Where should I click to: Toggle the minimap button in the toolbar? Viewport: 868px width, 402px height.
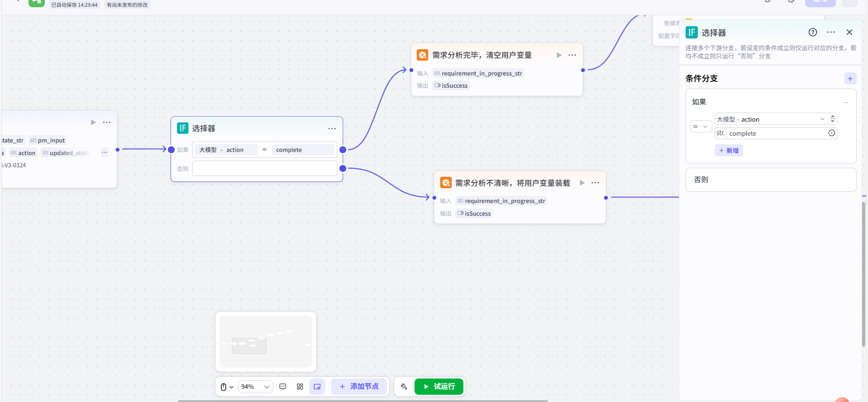coord(317,387)
